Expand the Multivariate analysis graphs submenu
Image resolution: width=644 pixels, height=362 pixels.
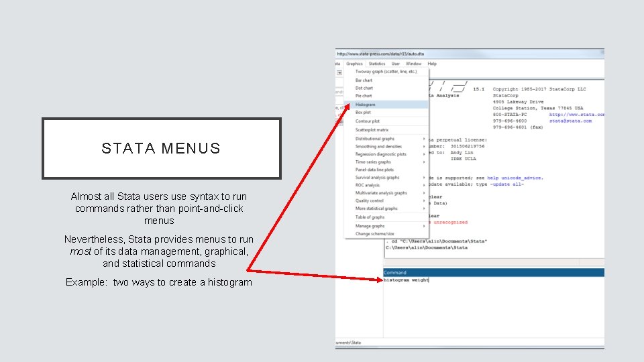coord(386,193)
